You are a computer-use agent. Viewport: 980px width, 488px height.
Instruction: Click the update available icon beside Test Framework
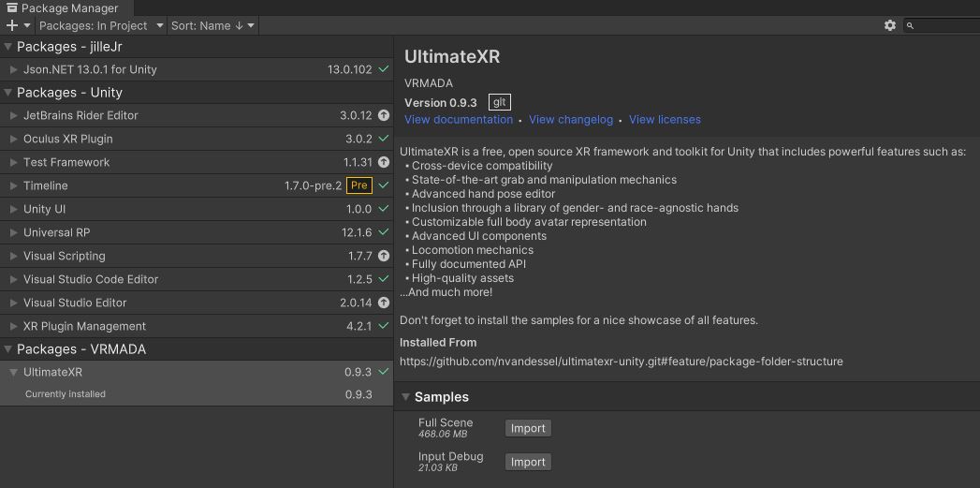click(384, 162)
